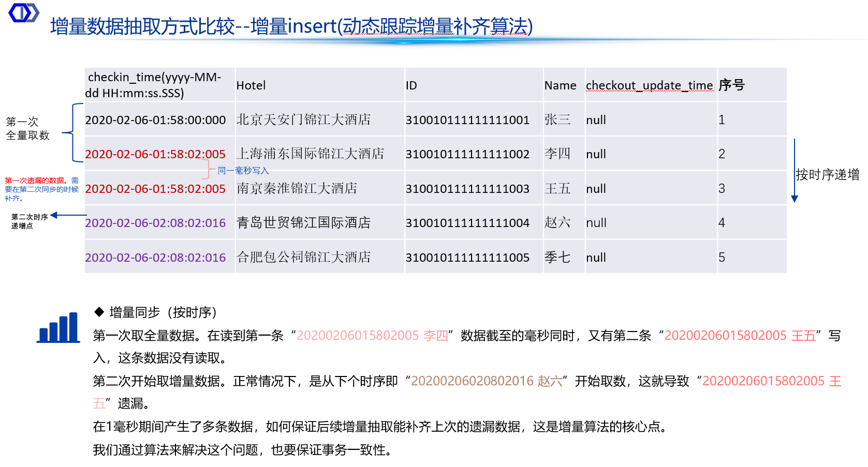This screenshot has width=868, height=467.
Task: Click the Hotel column header
Action: [x=251, y=85]
